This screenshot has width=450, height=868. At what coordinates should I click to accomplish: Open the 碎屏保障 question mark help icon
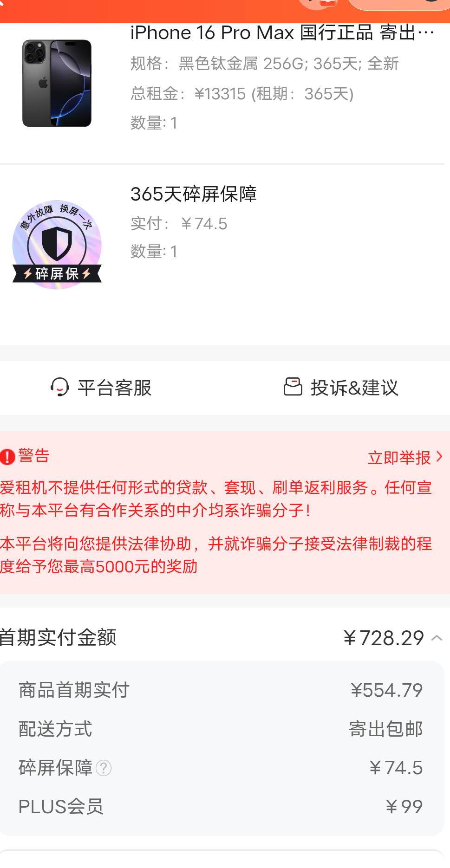coord(104,768)
